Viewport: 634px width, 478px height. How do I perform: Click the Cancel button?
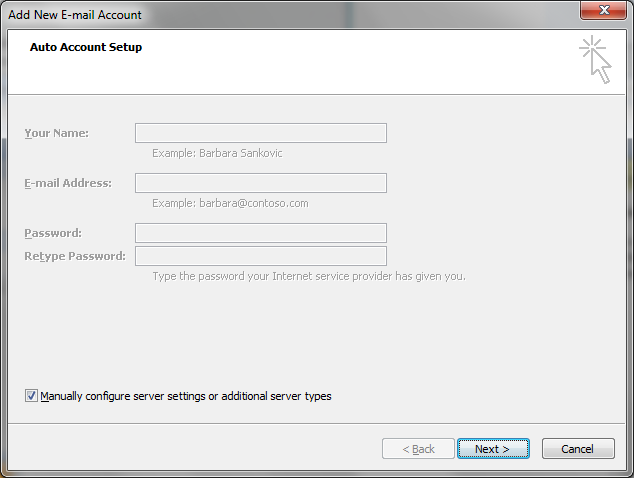(x=577, y=449)
